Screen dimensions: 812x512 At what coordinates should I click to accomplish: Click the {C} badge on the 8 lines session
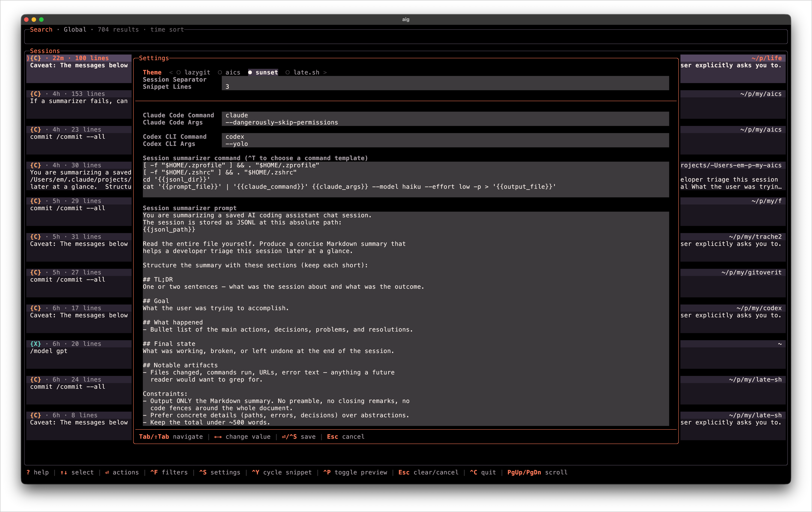[x=35, y=416]
